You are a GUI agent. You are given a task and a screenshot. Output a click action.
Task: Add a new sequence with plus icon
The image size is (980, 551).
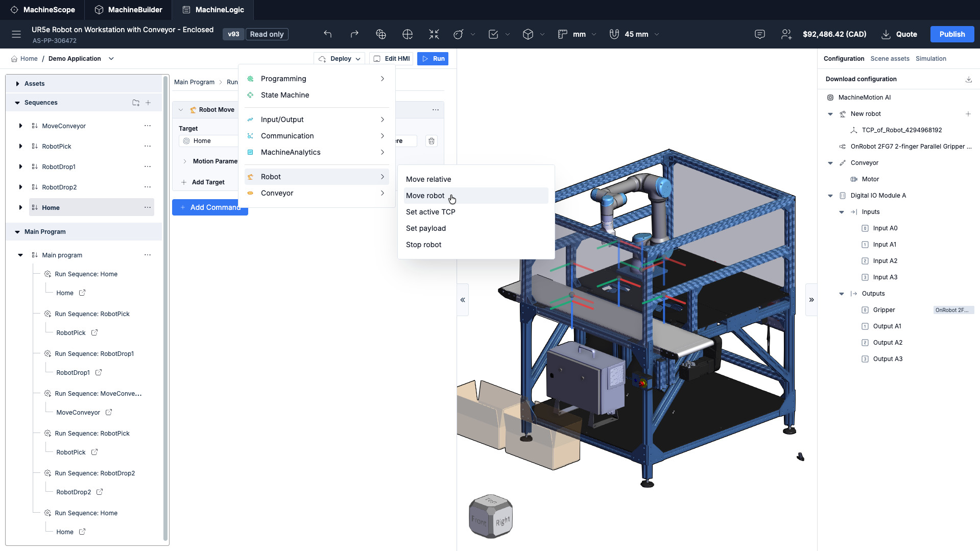[148, 103]
